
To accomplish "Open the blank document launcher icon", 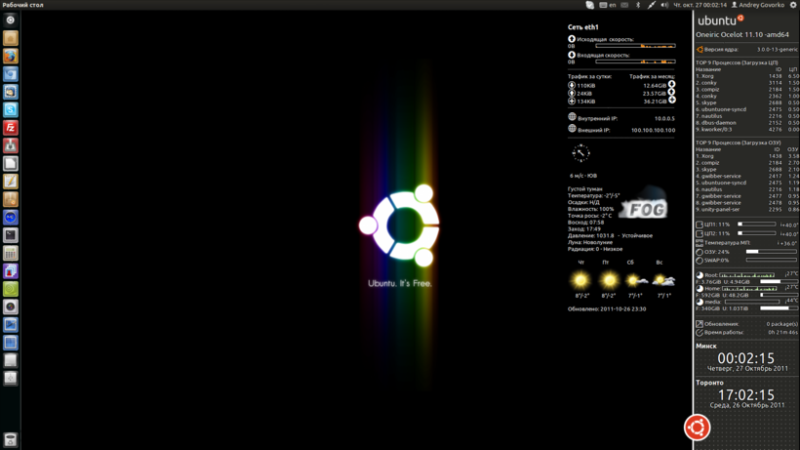I will pos(10,163).
